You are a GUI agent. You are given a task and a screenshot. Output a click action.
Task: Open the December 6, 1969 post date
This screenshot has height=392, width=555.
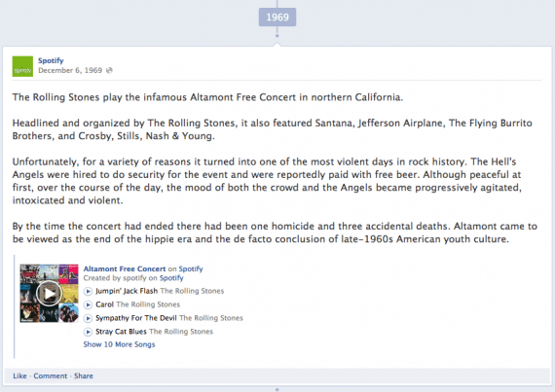70,70
